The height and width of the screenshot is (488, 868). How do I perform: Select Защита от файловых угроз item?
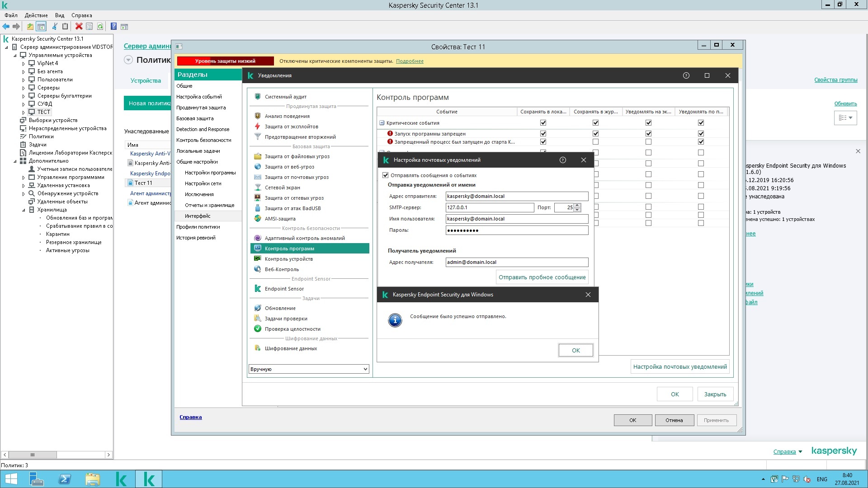(x=297, y=156)
